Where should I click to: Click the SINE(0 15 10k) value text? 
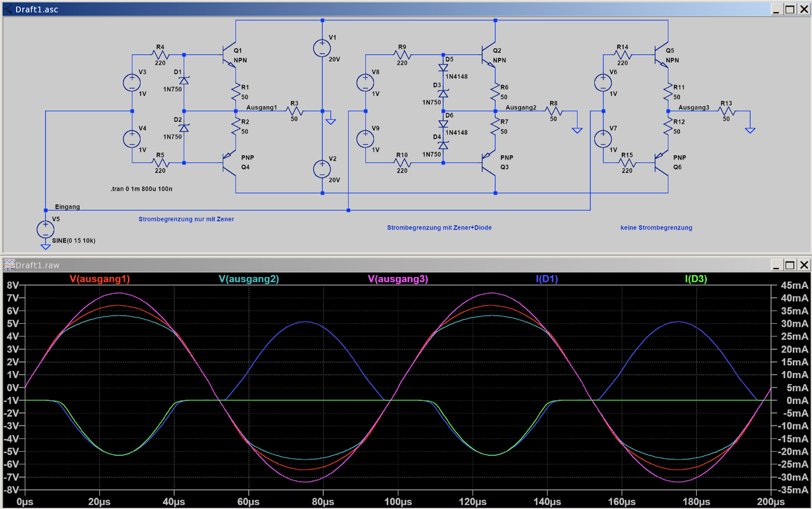point(74,241)
